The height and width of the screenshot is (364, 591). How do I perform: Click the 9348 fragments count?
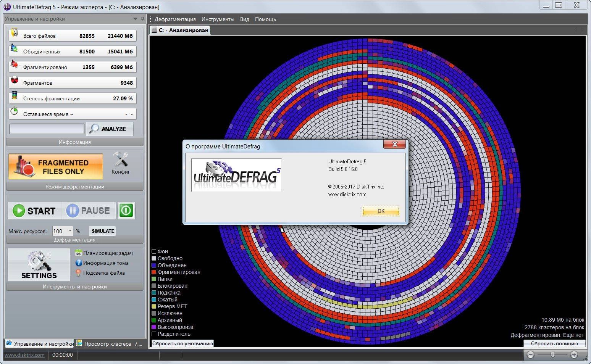coord(127,83)
